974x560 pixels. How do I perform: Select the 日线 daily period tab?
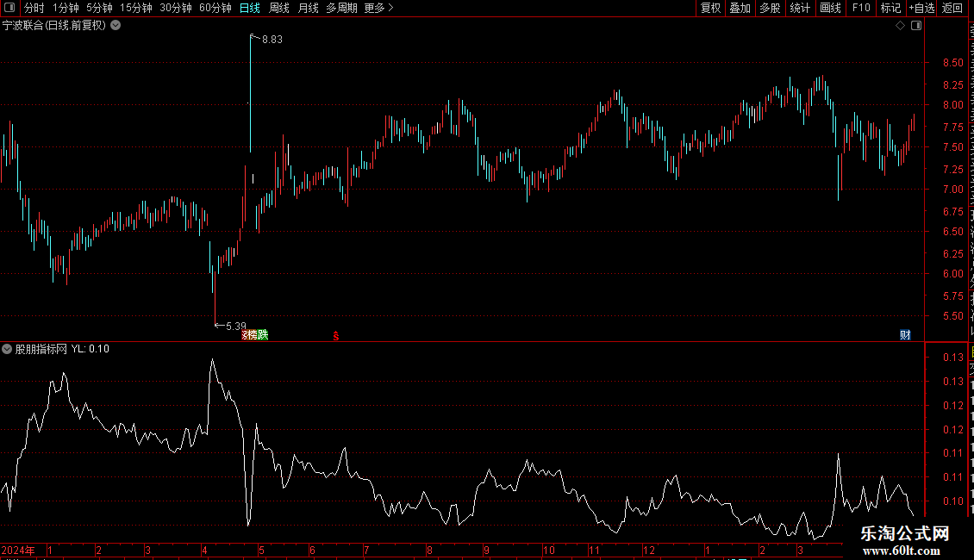(250, 8)
